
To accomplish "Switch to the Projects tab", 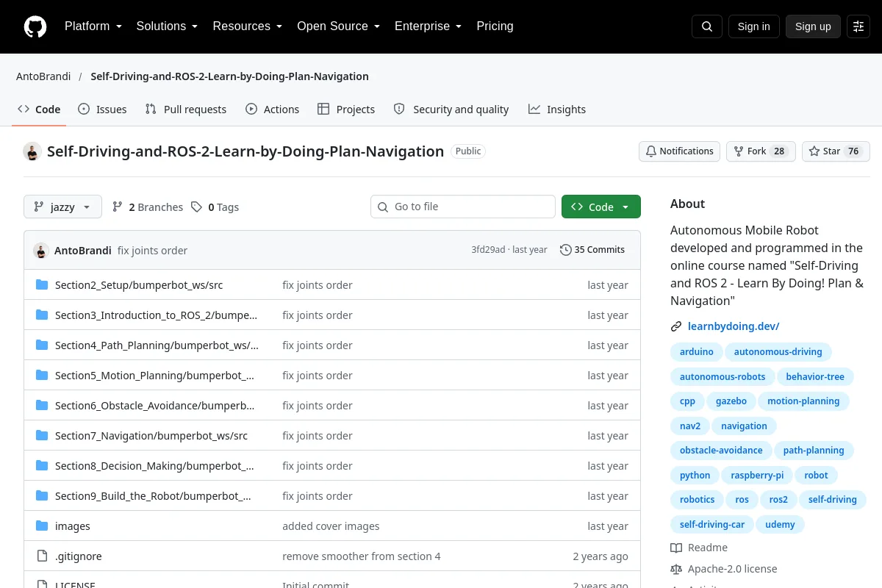I will (346, 109).
